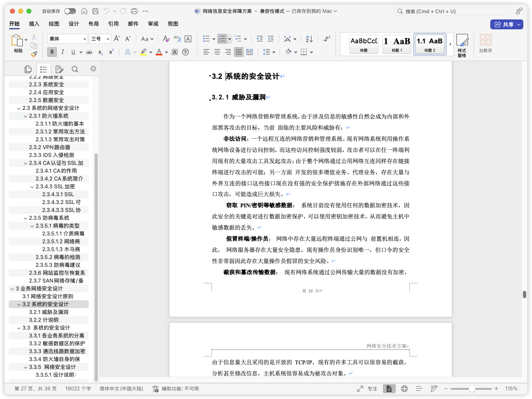This screenshot has height=399, width=532.
Task: Select the search tab in navigation pane
Action: [75, 69]
